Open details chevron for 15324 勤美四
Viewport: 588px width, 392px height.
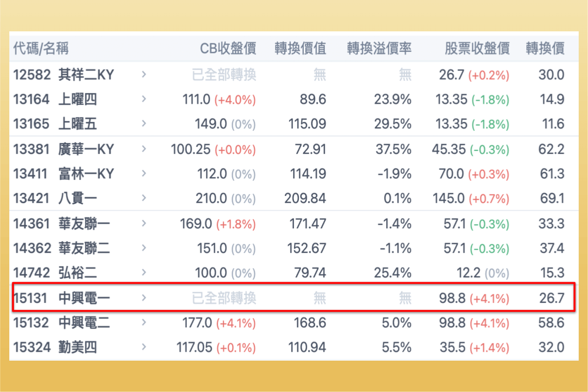[144, 347]
